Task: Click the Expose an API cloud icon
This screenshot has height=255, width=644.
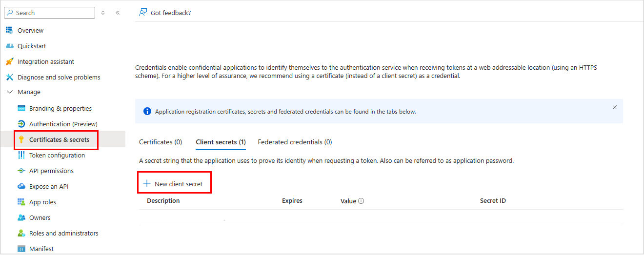Action: click(x=21, y=186)
